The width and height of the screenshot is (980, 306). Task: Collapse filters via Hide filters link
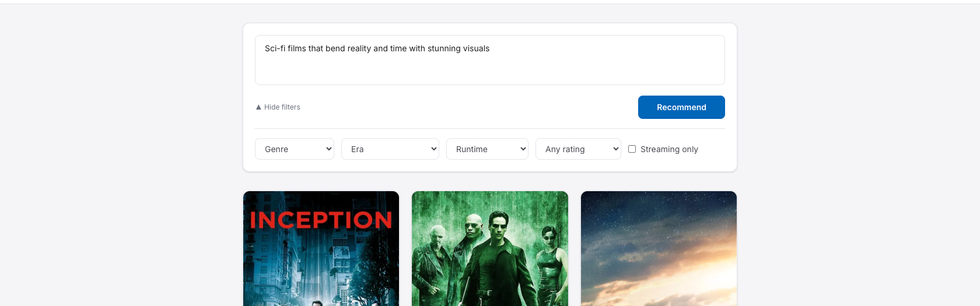[278, 107]
